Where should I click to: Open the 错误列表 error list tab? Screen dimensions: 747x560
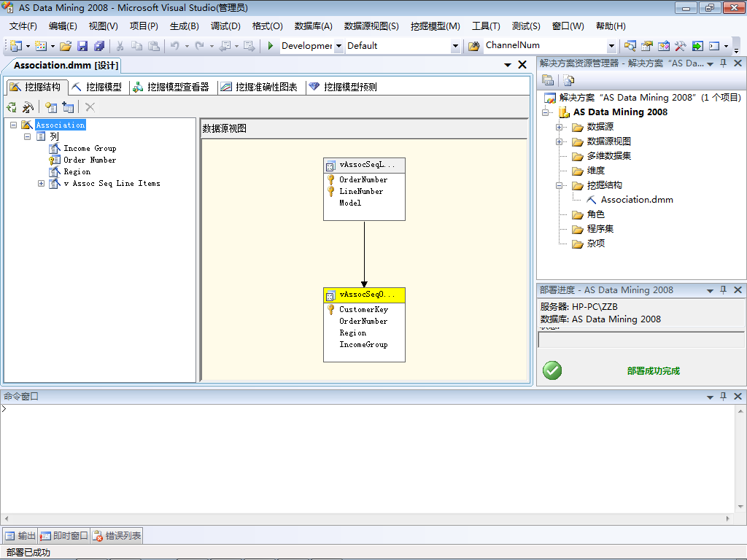tap(117, 536)
